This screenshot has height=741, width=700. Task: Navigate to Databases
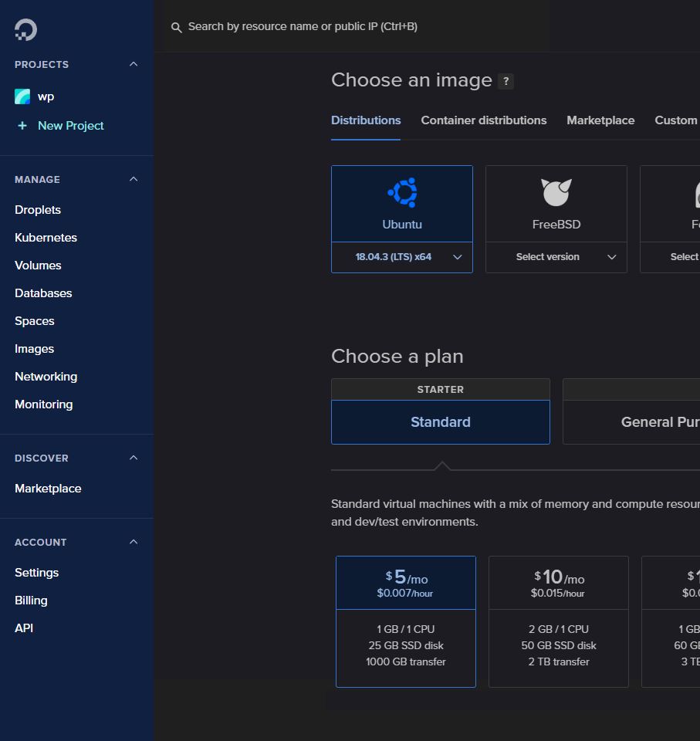(x=43, y=293)
